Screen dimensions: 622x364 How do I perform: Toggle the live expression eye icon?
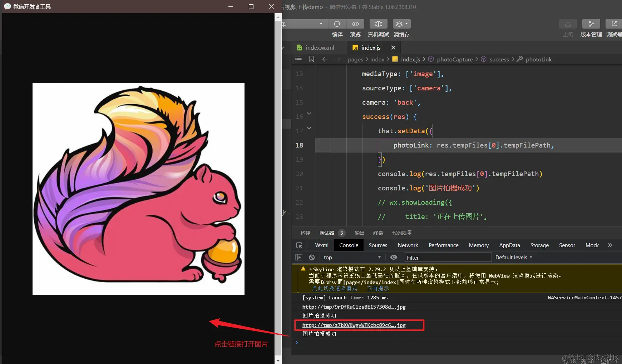[x=394, y=258]
